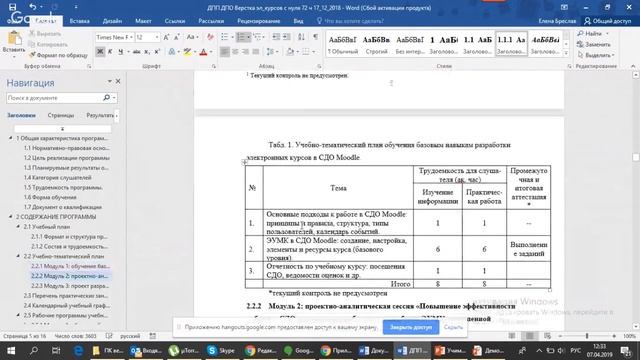The image size is (640, 360).
Task: Apply yellow text highlight color
Action: pyautogui.click(x=187, y=52)
